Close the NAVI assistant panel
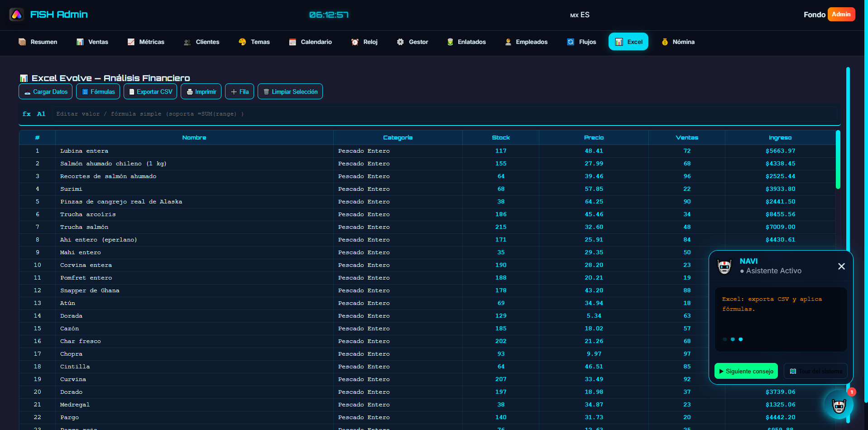 point(841,266)
